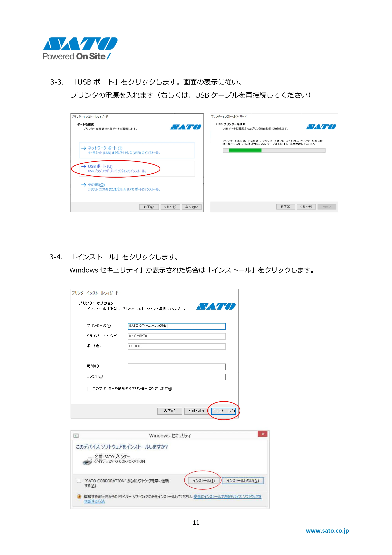Close the Windows セキュリティ dialog
This screenshot has height=555, width=392.
pyautogui.click(x=262, y=434)
